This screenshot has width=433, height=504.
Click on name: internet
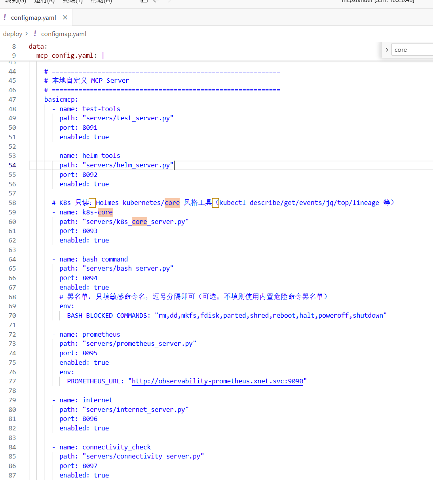pos(86,400)
